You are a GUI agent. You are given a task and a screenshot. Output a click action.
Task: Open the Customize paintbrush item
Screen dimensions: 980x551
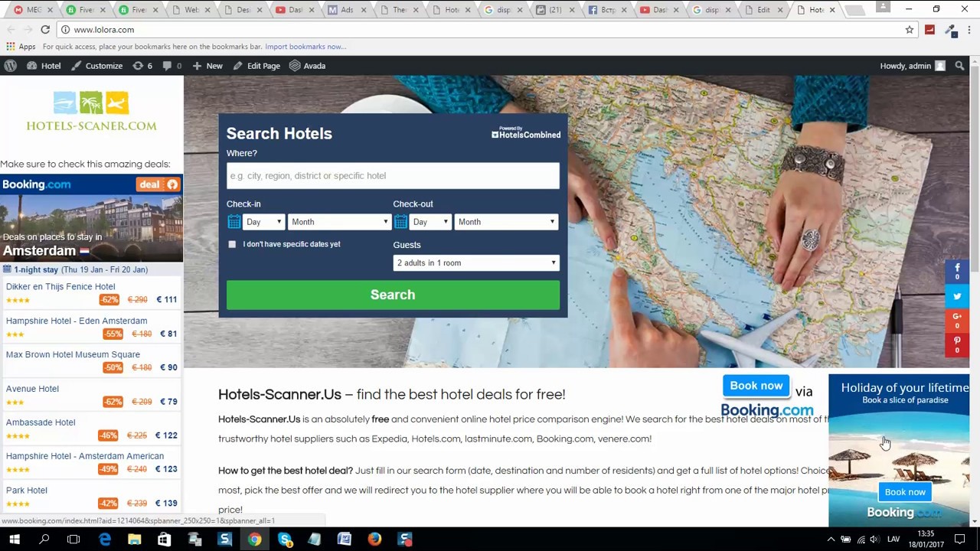click(96, 66)
